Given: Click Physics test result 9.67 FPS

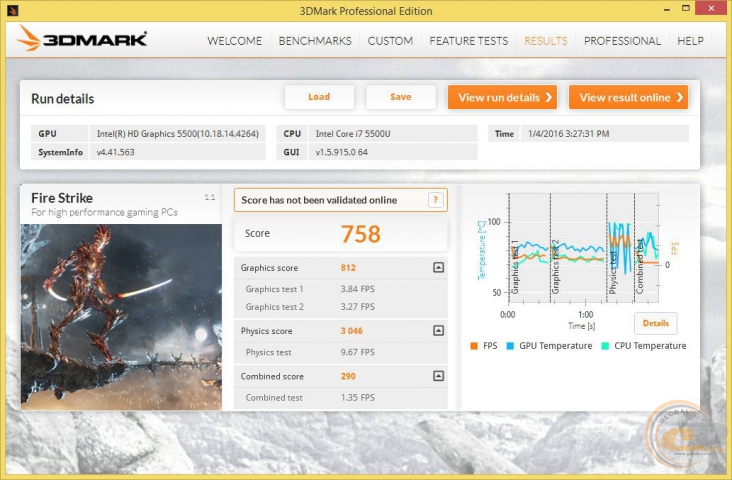Looking at the screenshot, I should [x=357, y=352].
